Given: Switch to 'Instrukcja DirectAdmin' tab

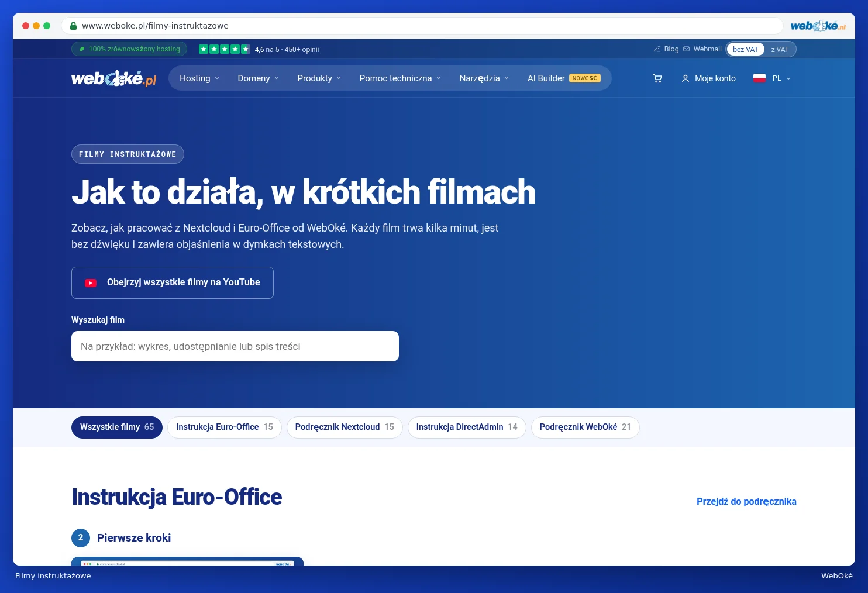Looking at the screenshot, I should coord(467,427).
